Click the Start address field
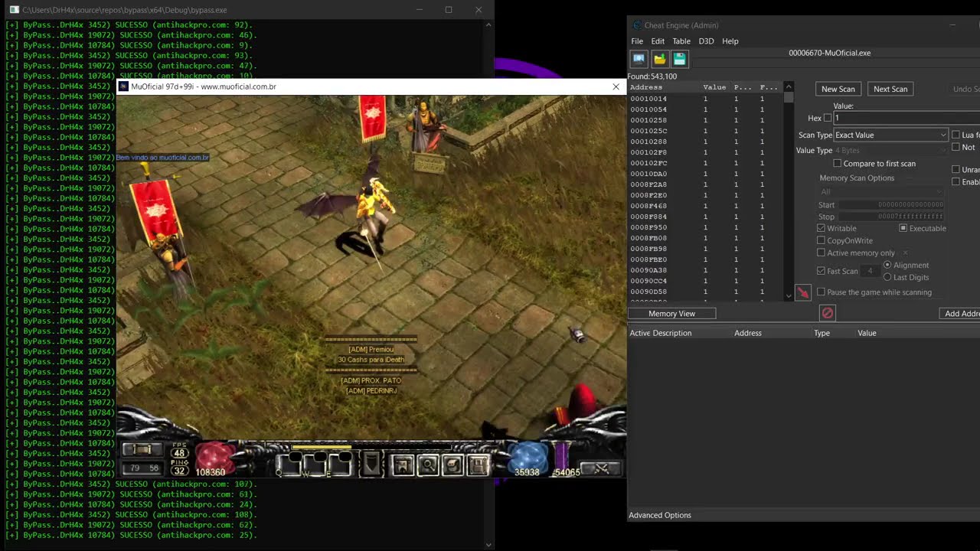This screenshot has width=980, height=551. click(x=891, y=204)
